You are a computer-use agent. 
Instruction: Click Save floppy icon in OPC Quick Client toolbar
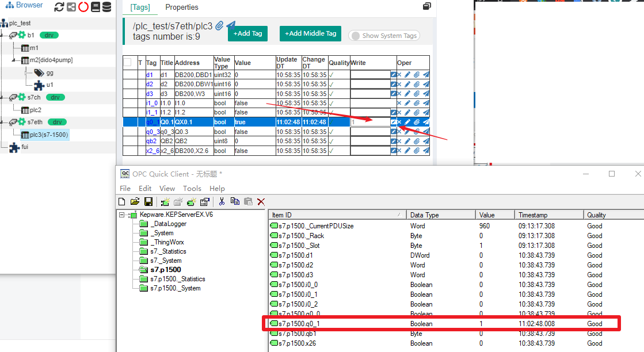(148, 201)
